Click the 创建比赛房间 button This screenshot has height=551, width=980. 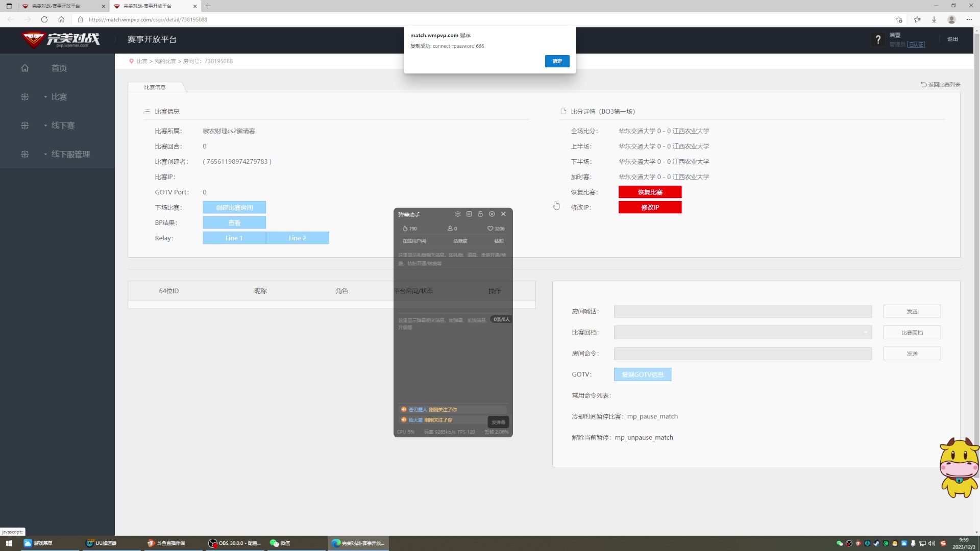234,208
